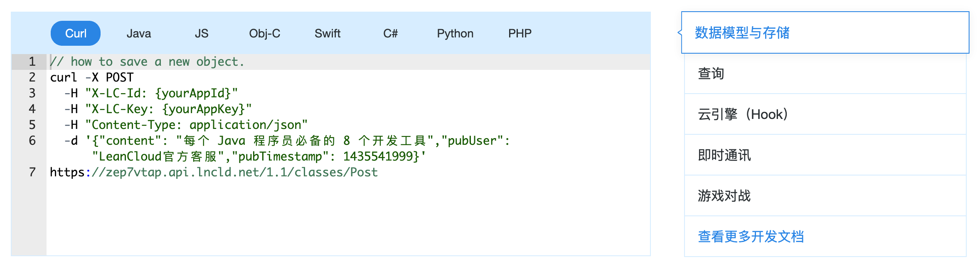Image resolution: width=980 pixels, height=267 pixels.
Task: Switch to the Swift tab
Action: point(327,33)
